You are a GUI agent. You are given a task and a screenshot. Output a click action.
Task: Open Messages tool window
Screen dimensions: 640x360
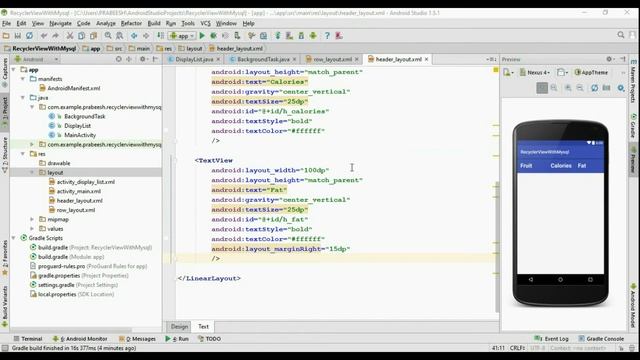[137, 339]
